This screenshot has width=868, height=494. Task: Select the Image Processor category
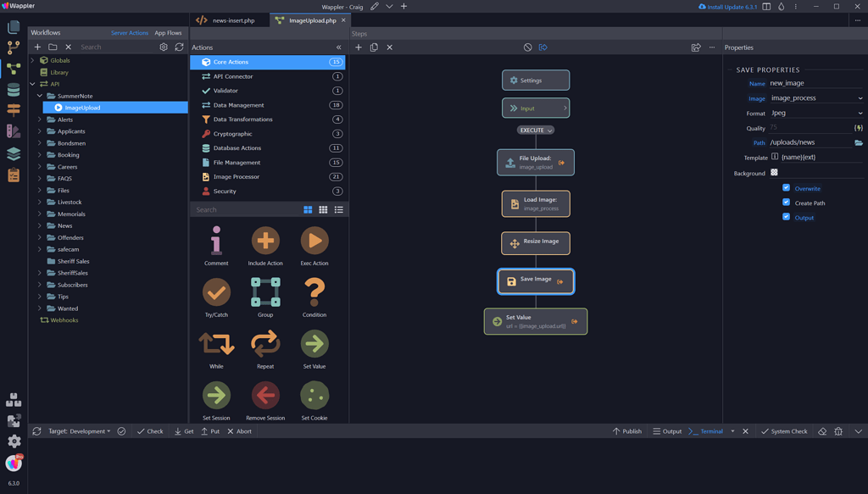pyautogui.click(x=267, y=177)
